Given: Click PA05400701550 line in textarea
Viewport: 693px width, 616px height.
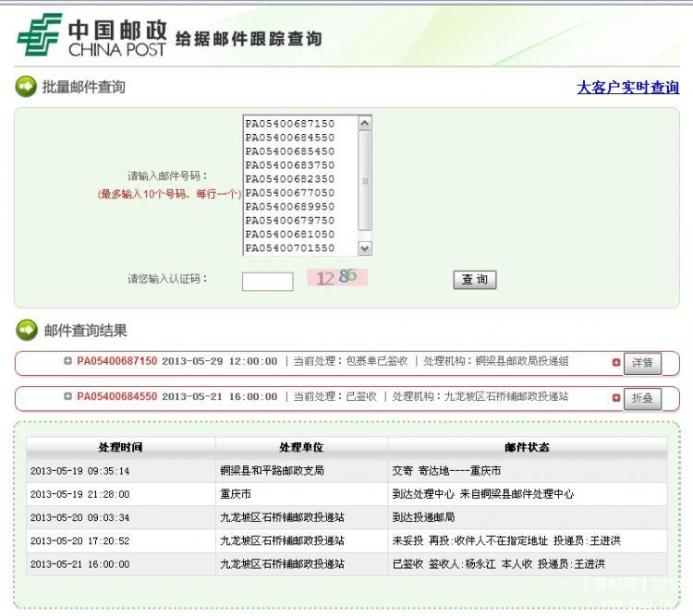Looking at the screenshot, I should (x=290, y=248).
